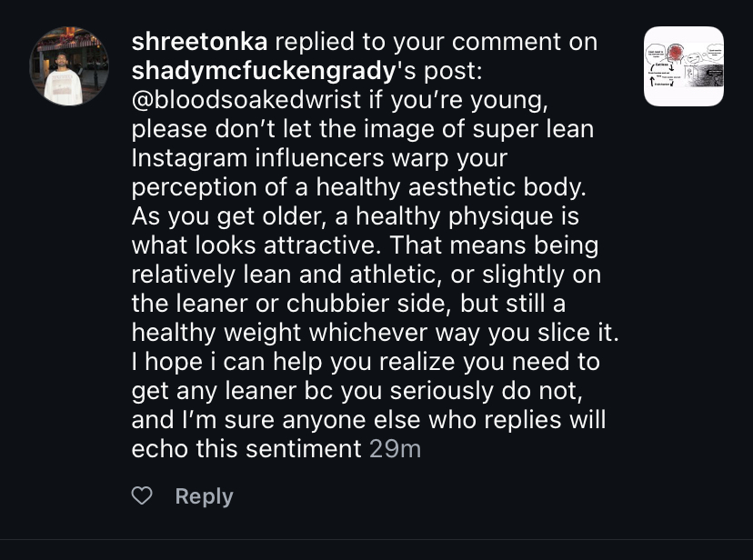Click the Reply button
This screenshot has height=560, width=753.
[x=204, y=496]
